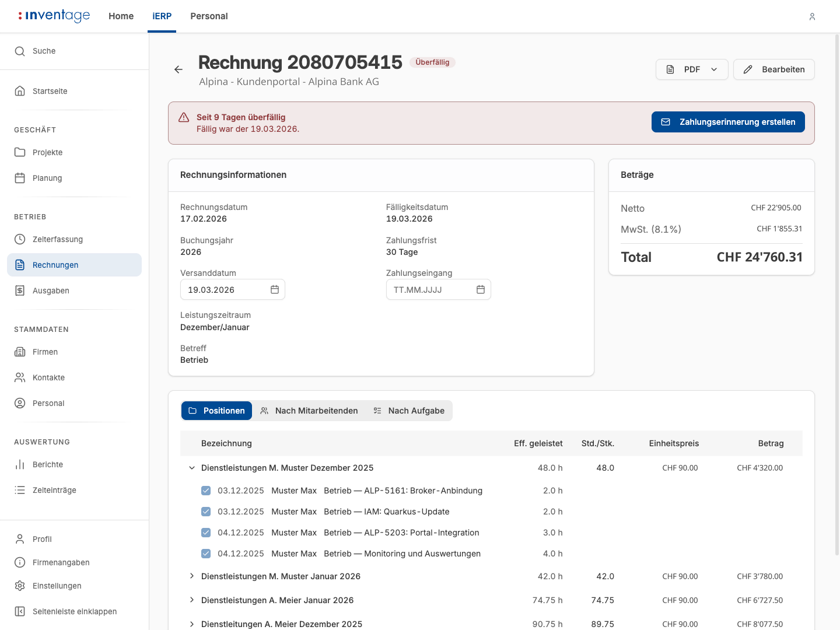Expand Dienstleistungen M. Muster Januar 2026

pos(191,576)
